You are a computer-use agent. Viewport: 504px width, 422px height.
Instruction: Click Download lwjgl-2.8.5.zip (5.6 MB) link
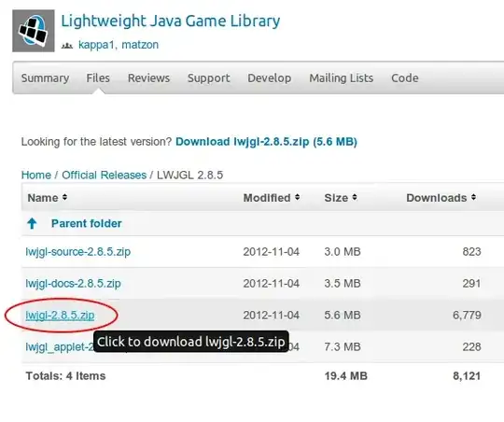tap(266, 142)
